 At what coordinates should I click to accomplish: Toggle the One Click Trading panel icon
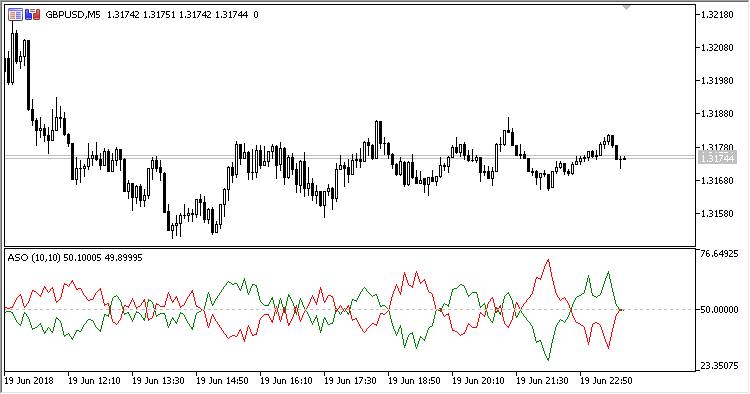pos(33,15)
